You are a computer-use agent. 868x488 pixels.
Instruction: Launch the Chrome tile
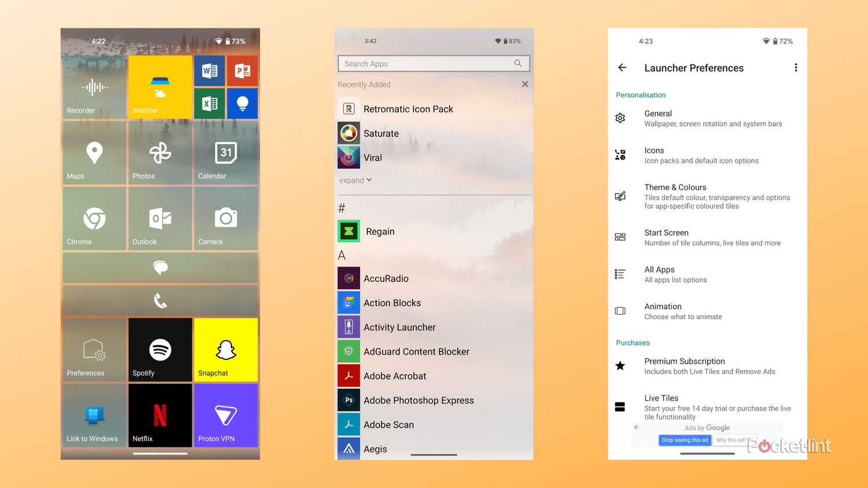pyautogui.click(x=94, y=219)
